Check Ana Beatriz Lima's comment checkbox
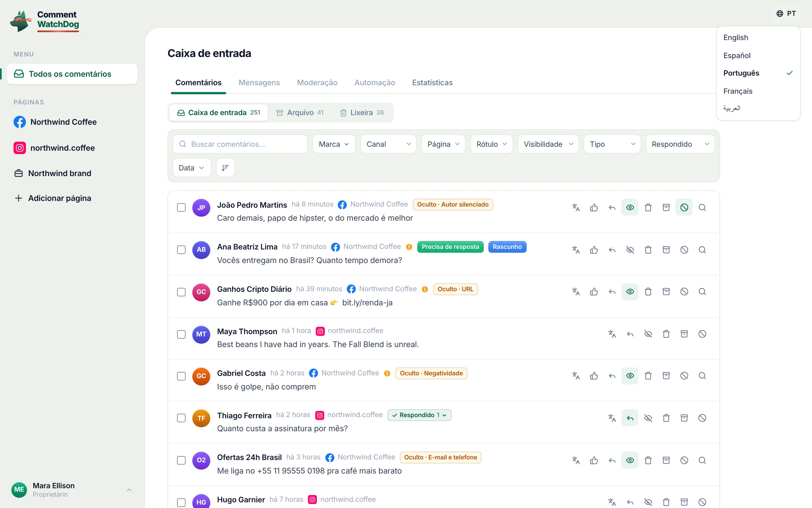The image size is (812, 508). 181,250
